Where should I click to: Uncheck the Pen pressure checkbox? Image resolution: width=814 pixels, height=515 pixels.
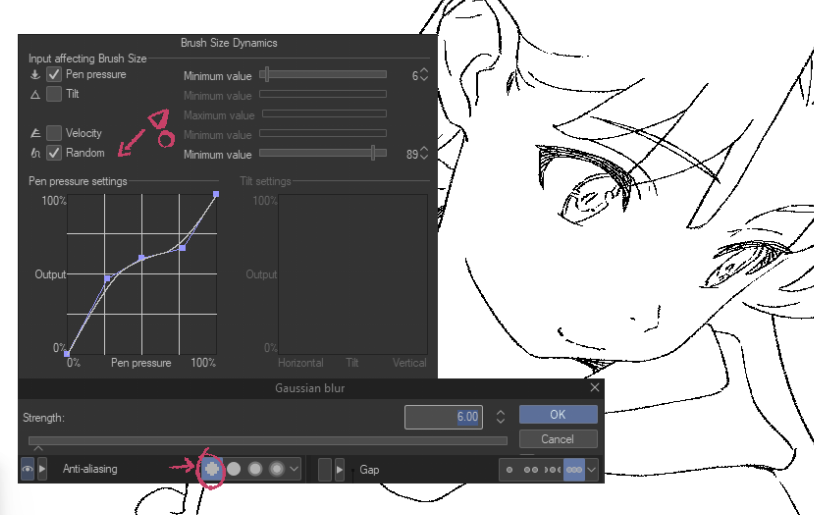(54, 75)
